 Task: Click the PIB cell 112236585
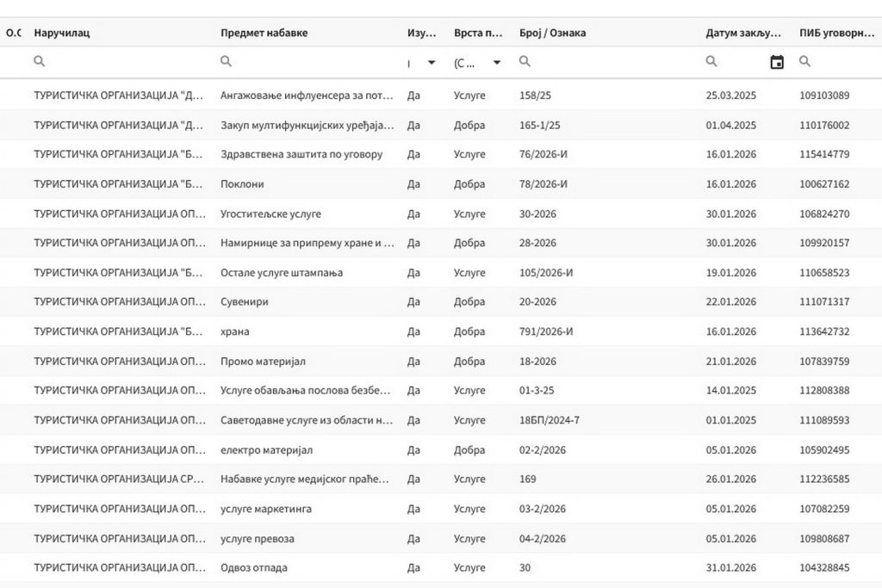point(824,480)
